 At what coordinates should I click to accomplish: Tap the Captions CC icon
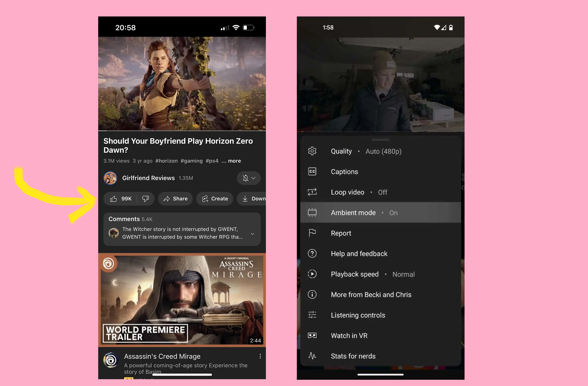click(x=312, y=171)
